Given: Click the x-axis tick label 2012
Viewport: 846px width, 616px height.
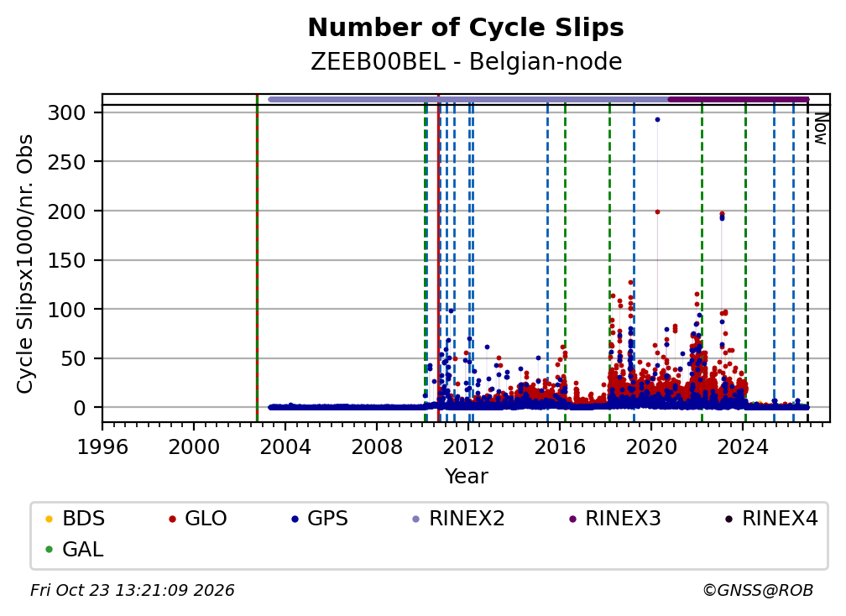Looking at the screenshot, I should (468, 447).
